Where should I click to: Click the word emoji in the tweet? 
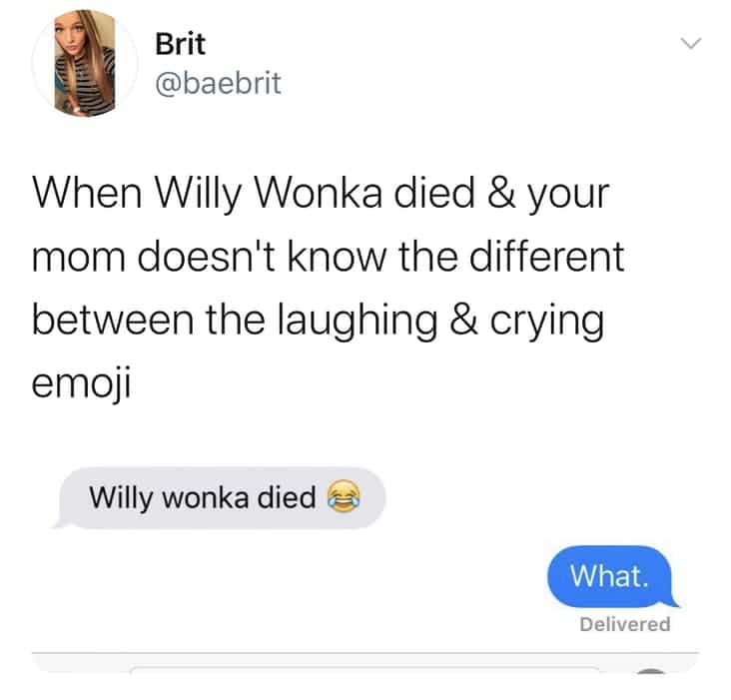(x=82, y=383)
